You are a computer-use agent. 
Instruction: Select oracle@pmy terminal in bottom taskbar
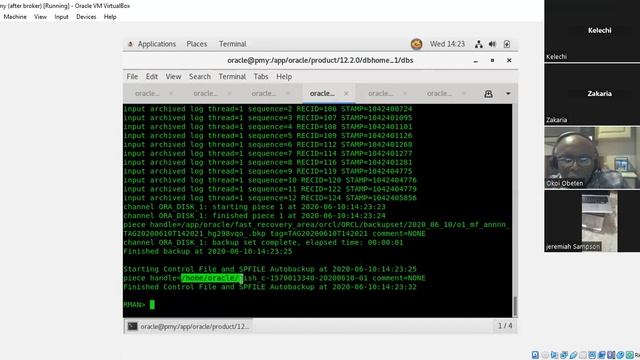tap(188, 327)
